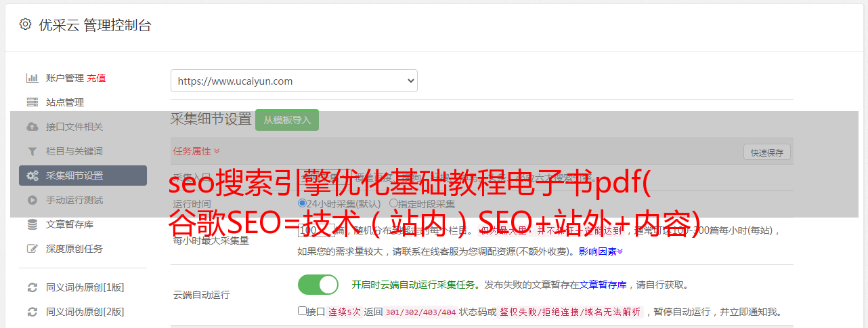This screenshot has height=328, width=868.
Task: Open 手动运行测试 in the sidebar
Action: 74,200
